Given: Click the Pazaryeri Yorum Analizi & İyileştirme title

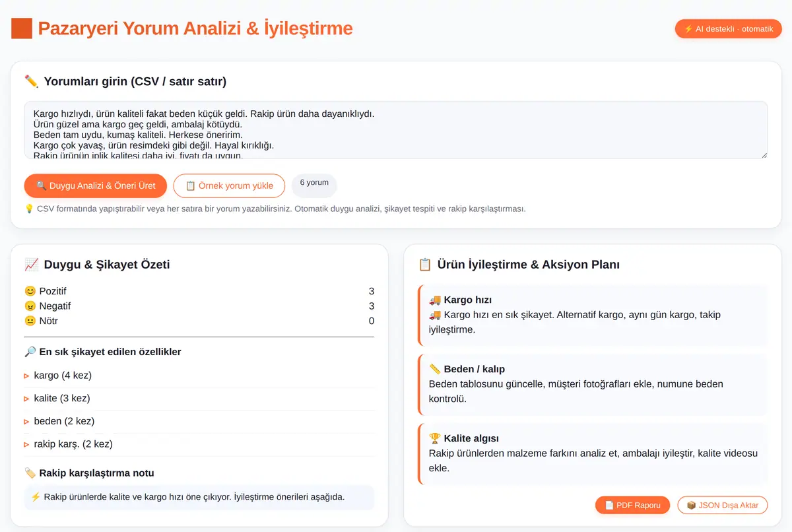Looking at the screenshot, I should [195, 28].
